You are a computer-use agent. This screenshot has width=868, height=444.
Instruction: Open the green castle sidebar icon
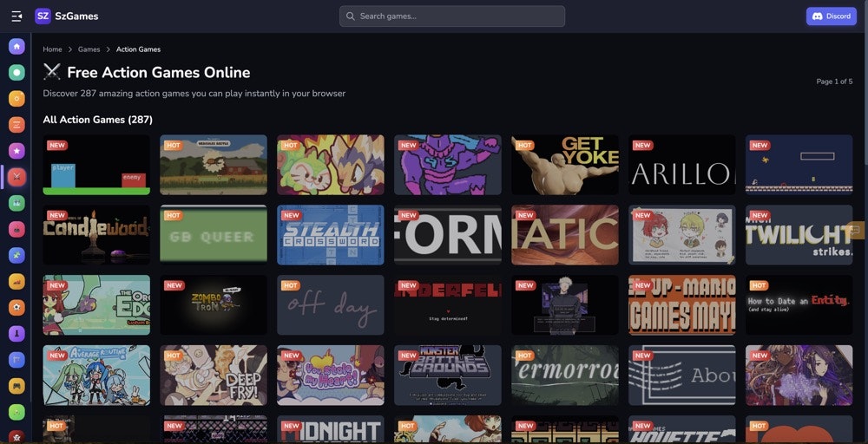point(16,203)
